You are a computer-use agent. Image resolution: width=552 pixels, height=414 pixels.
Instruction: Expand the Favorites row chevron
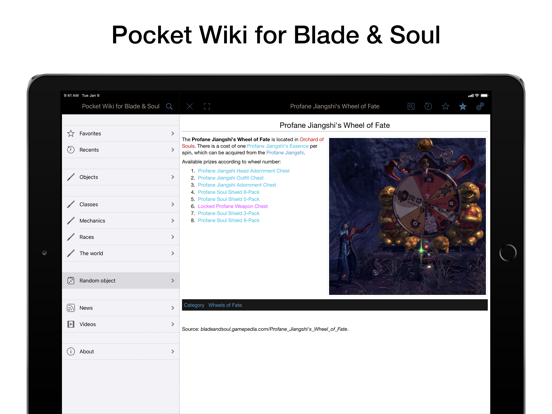pos(172,133)
